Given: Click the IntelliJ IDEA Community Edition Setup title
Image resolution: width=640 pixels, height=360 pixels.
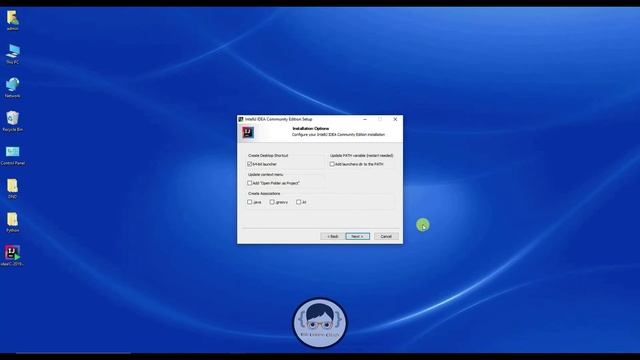Looking at the screenshot, I should coord(279,119).
